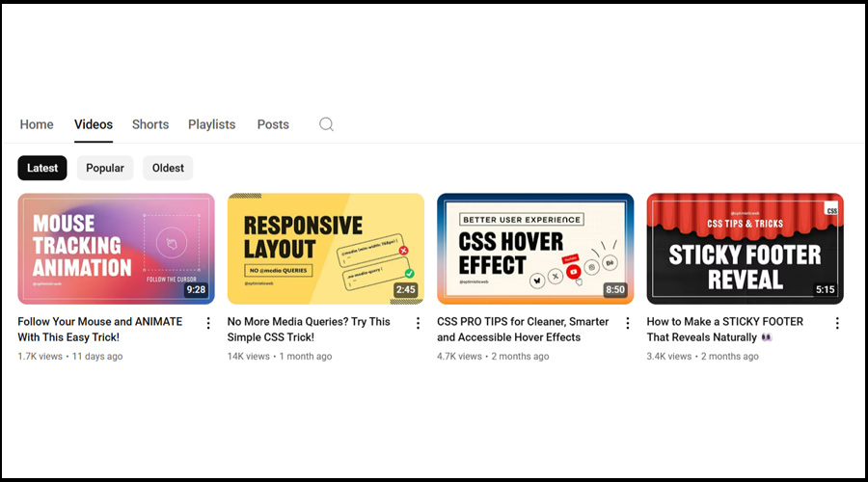Open the Responsive Layout video thumbnail
The width and height of the screenshot is (868, 482).
coord(326,249)
